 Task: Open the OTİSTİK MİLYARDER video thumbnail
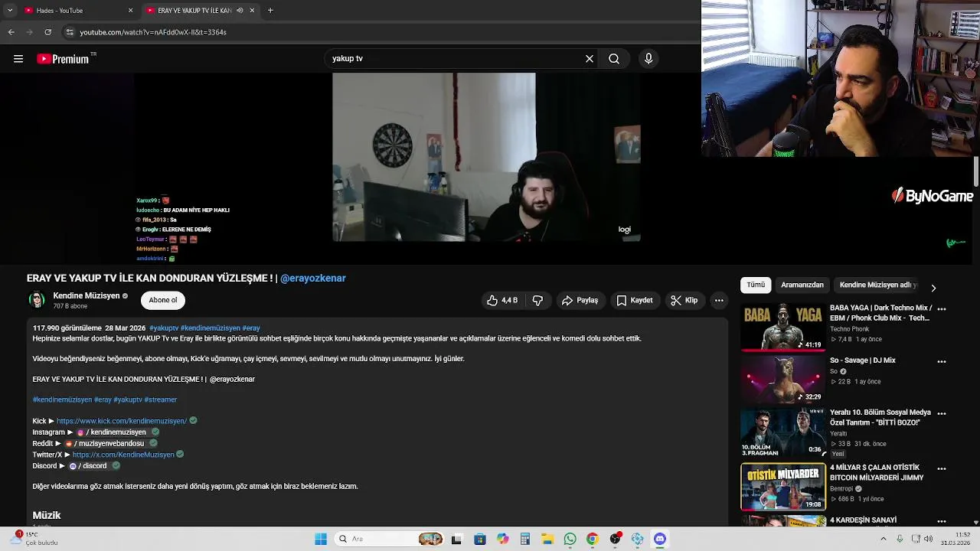click(x=782, y=487)
